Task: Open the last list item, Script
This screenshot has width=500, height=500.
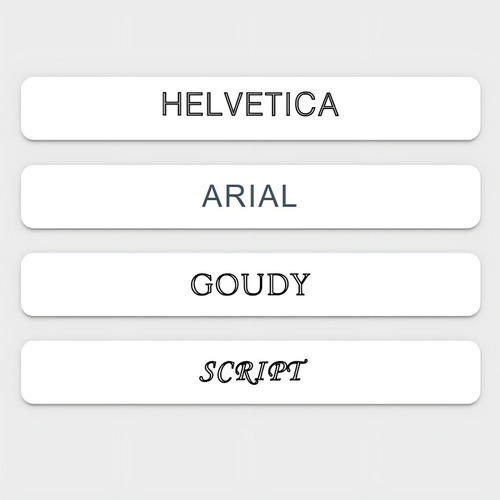Action: 250,372
